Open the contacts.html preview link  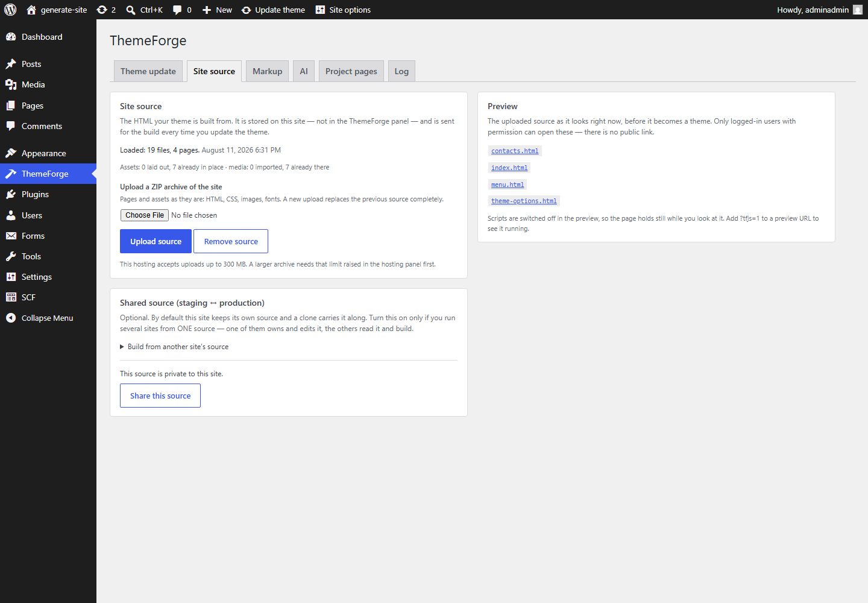tap(515, 151)
